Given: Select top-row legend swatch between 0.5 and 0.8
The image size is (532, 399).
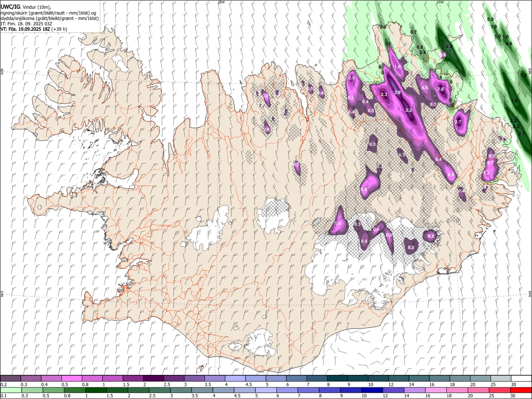Looking at the screenshot, I should [x=71, y=378].
